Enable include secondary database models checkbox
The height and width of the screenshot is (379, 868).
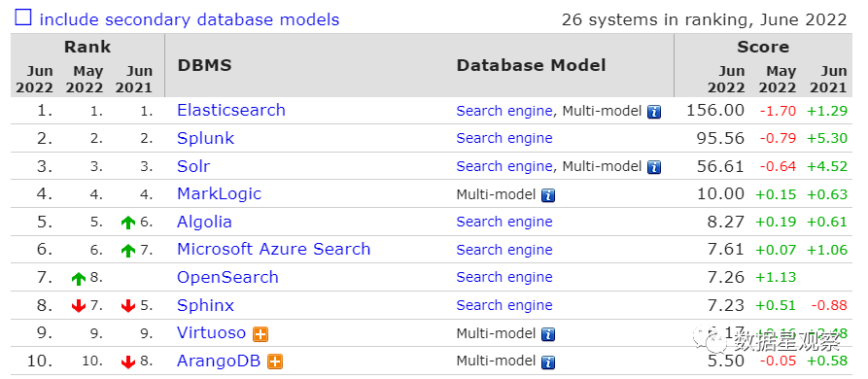[x=22, y=18]
